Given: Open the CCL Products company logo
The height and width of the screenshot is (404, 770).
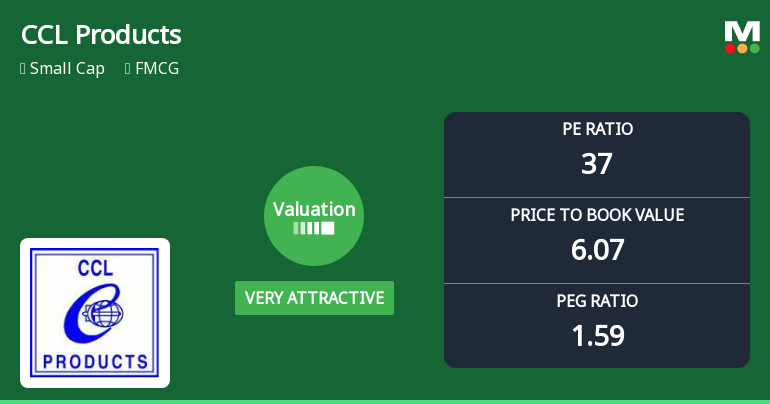Looking at the screenshot, I should (95, 313).
